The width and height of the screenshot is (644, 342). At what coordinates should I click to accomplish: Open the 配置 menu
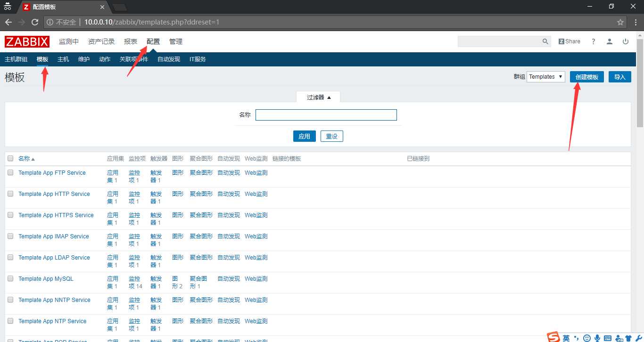(x=153, y=41)
